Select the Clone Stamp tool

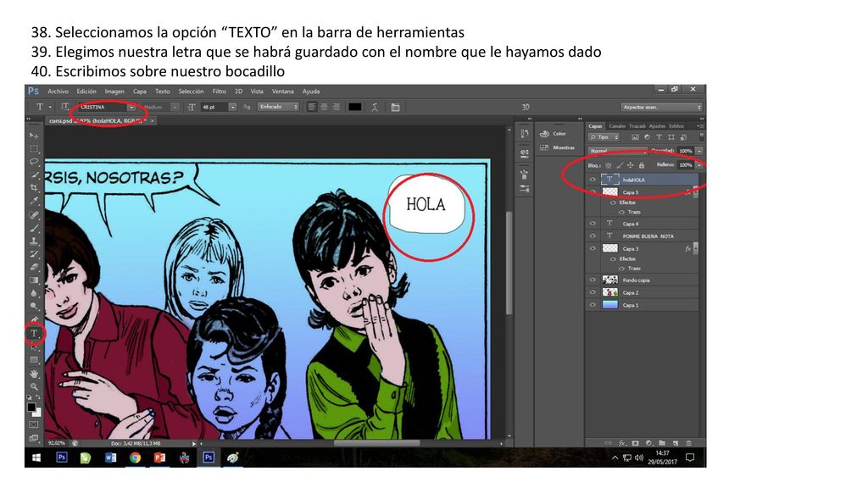click(34, 241)
